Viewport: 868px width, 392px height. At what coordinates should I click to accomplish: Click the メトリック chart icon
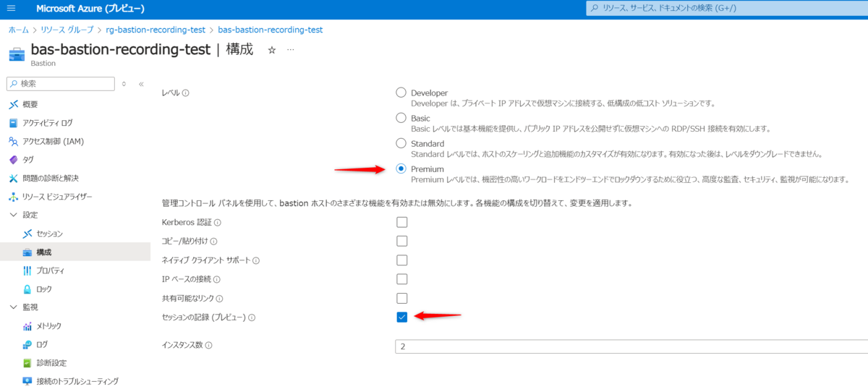(27, 326)
